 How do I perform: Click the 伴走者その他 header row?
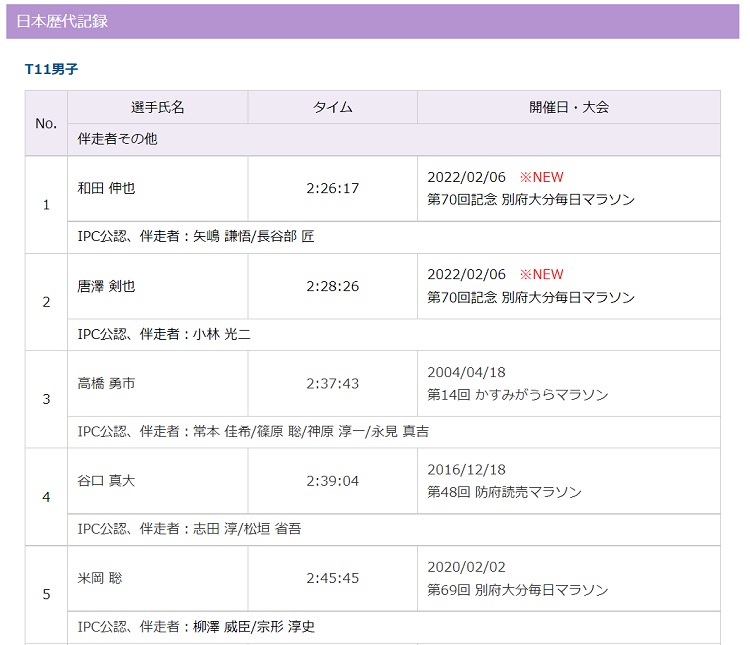coord(118,139)
